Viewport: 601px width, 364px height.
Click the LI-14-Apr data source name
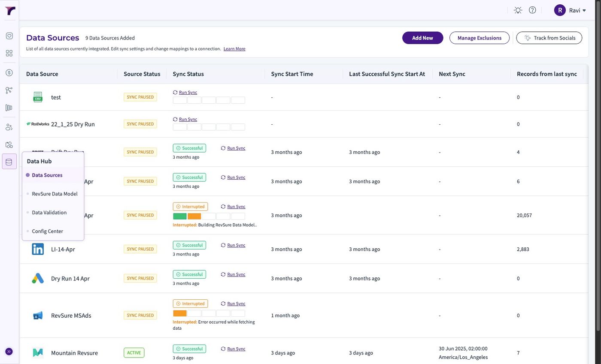coord(63,249)
